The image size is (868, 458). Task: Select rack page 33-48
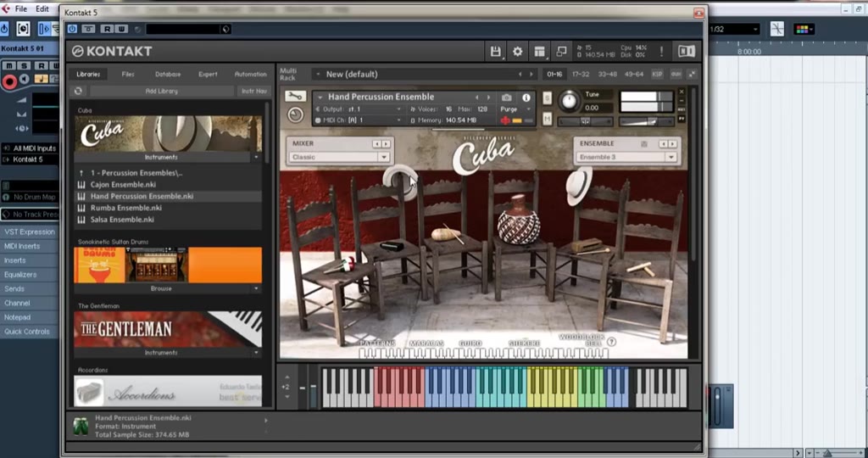607,74
